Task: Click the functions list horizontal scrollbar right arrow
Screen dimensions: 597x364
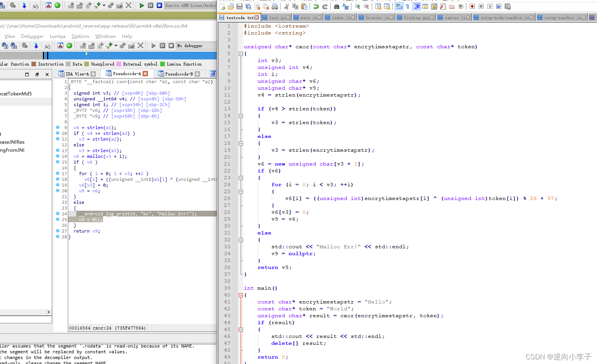Action: pyautogui.click(x=49, y=312)
